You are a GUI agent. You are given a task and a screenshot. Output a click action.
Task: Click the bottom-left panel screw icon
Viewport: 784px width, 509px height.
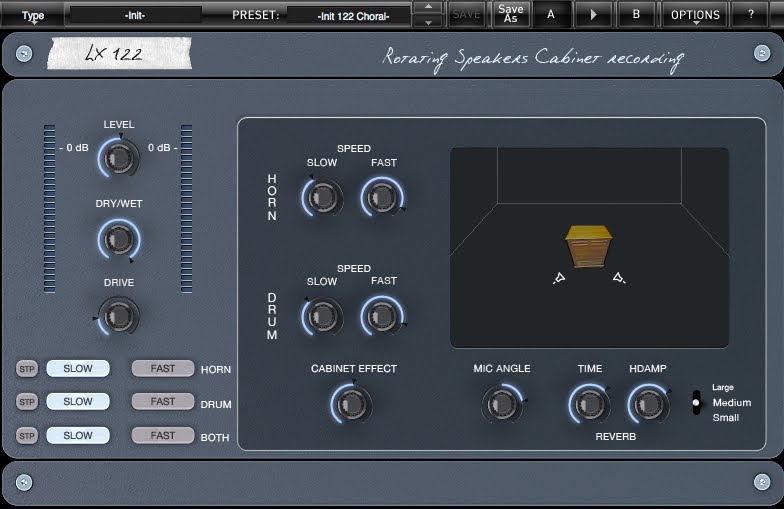(24, 482)
